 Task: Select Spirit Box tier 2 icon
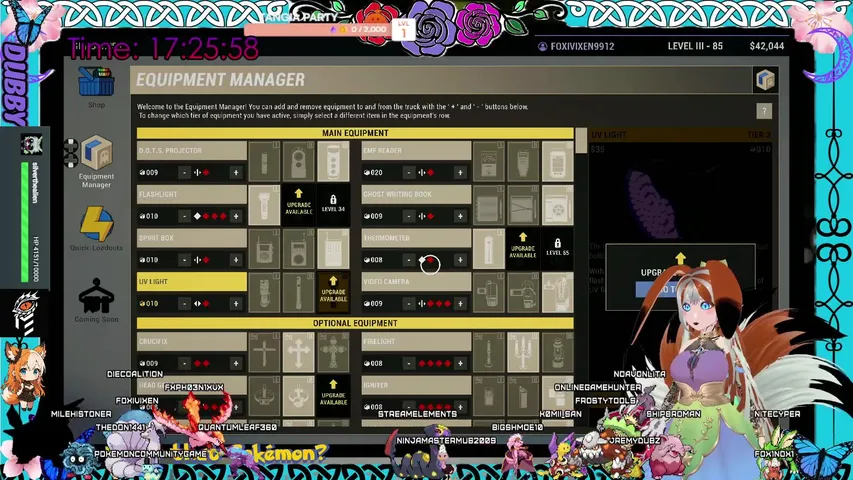click(x=299, y=249)
